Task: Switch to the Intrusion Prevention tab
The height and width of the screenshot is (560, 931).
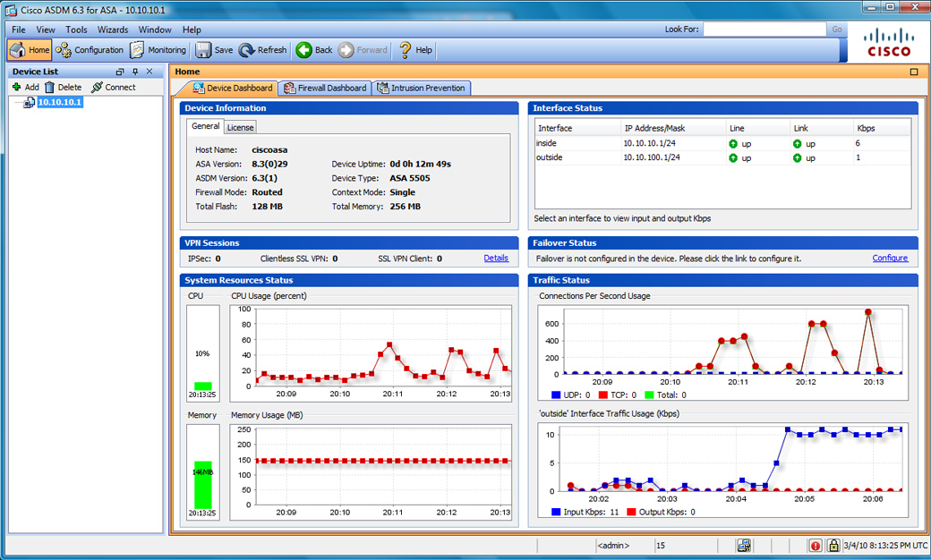Action: tap(422, 89)
